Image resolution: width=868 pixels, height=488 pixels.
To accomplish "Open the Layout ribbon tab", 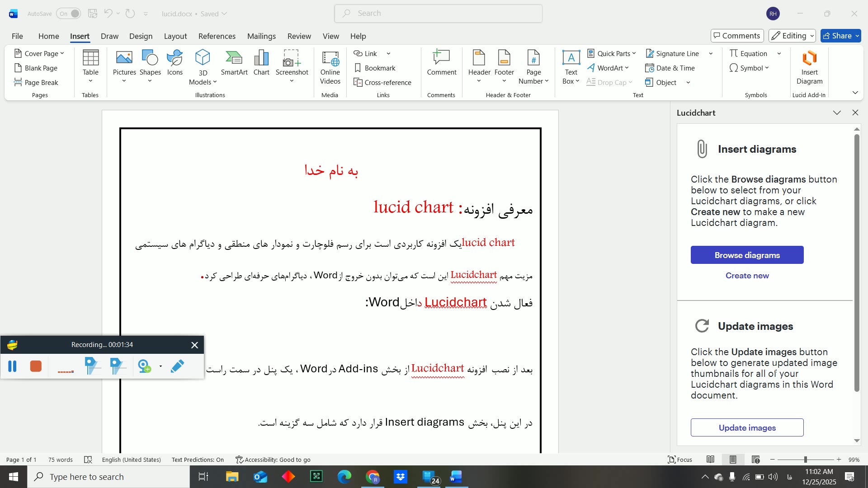I will (x=175, y=36).
